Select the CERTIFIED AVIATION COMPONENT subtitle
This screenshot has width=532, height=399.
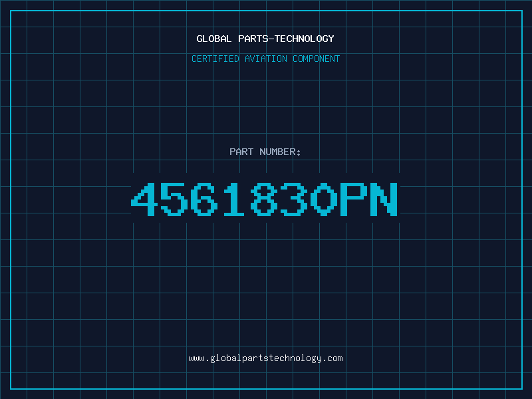tap(265, 59)
